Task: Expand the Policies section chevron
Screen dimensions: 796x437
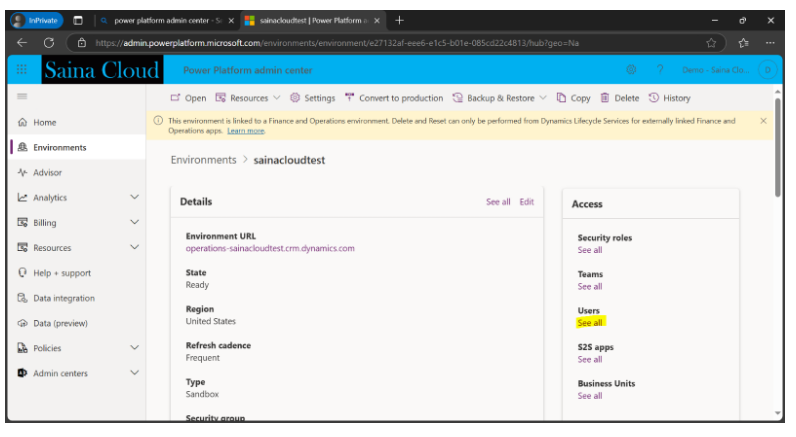Action: click(135, 348)
